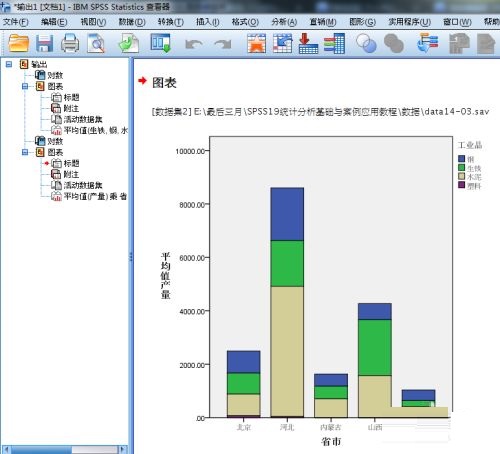This screenshot has width=500, height=454.
Task: Click the Export output icon
Action: pyautogui.click(x=129, y=43)
